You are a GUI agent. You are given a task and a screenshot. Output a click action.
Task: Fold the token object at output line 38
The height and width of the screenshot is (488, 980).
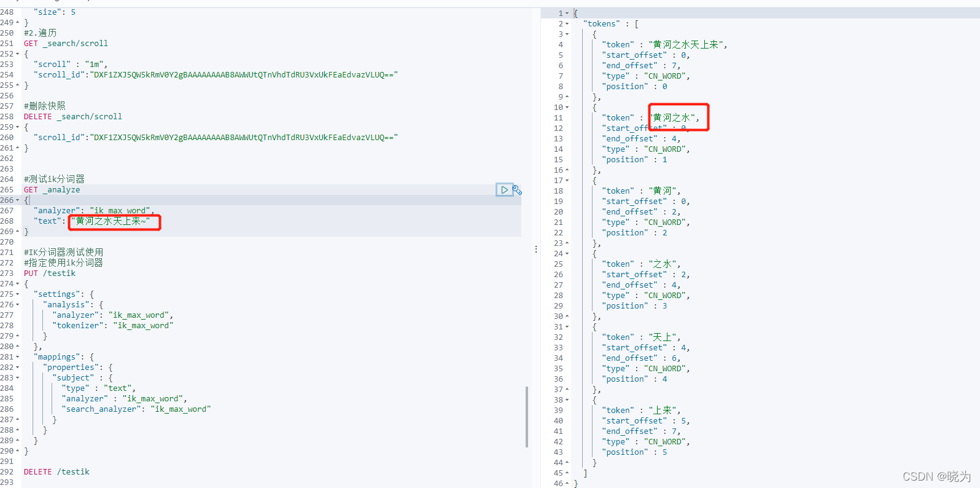tap(567, 400)
